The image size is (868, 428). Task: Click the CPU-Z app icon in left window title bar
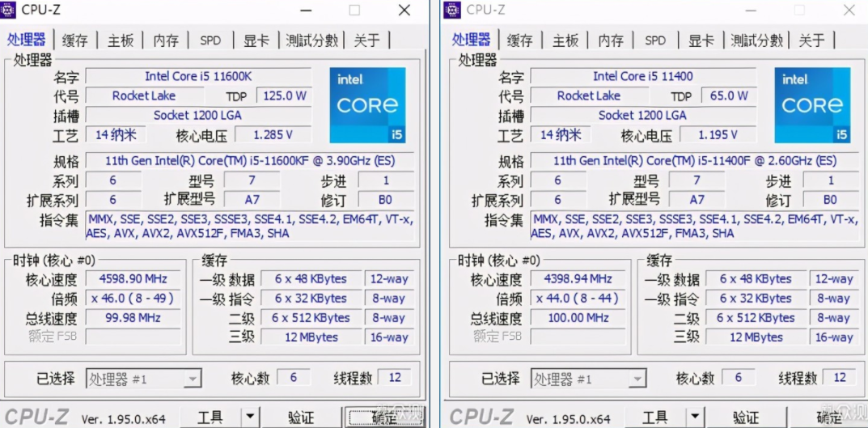9,10
